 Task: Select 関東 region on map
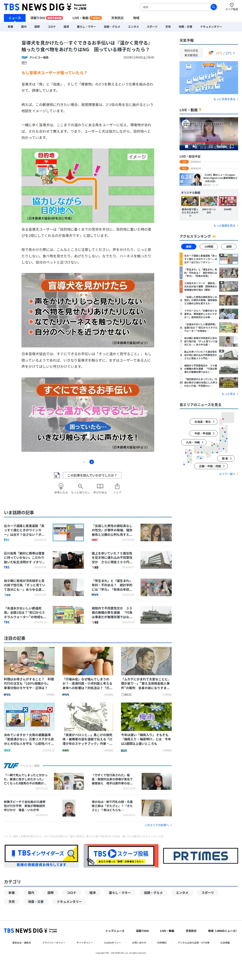(x=226, y=458)
